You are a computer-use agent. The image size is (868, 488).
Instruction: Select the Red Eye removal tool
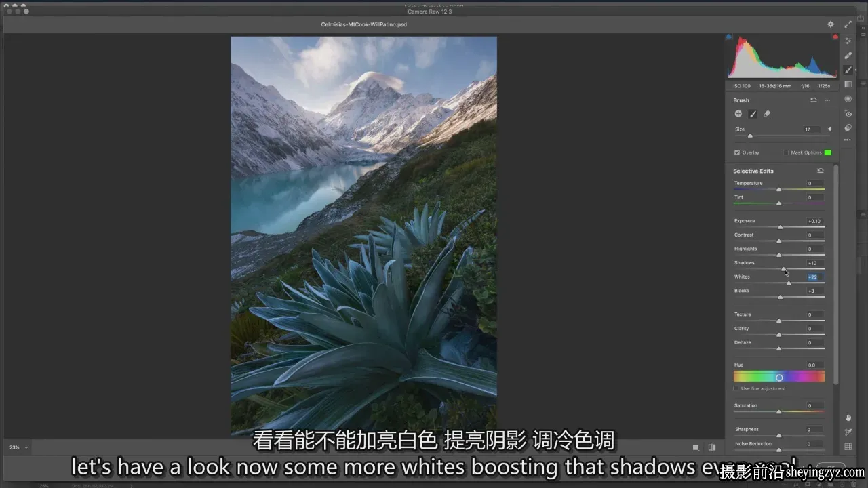(848, 114)
